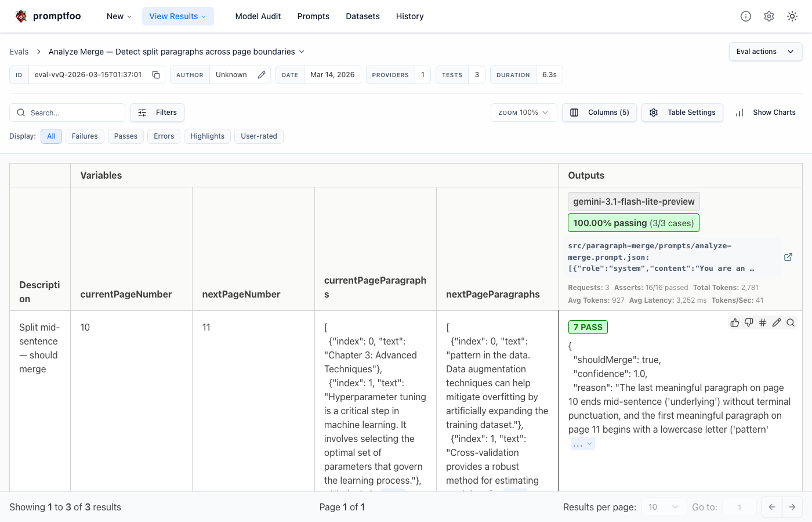This screenshot has width=812, height=522.
Task: Open the Eval actions dropdown
Action: (x=765, y=52)
